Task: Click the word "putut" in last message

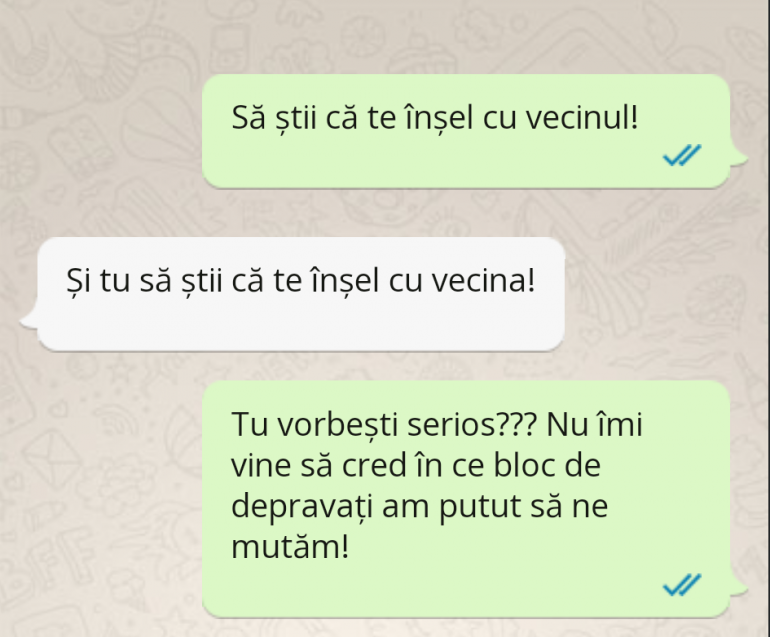Action: coord(479,508)
